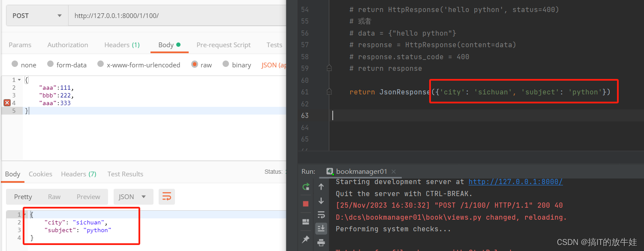Viewport: 644px width, 251px height.
Task: Click the down arrow in Run console
Action: (321, 201)
